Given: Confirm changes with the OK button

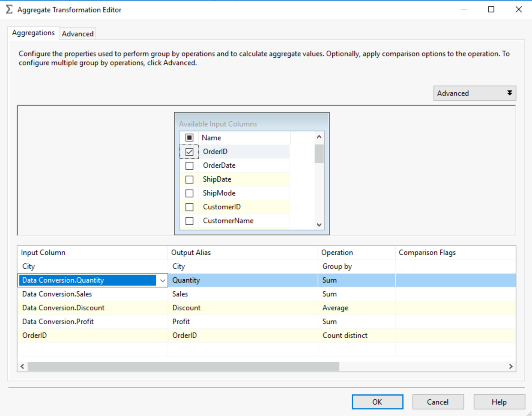Looking at the screenshot, I should pyautogui.click(x=377, y=402).
